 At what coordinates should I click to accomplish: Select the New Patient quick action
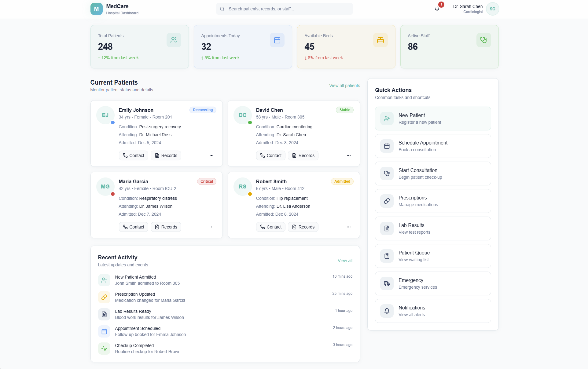(x=433, y=119)
